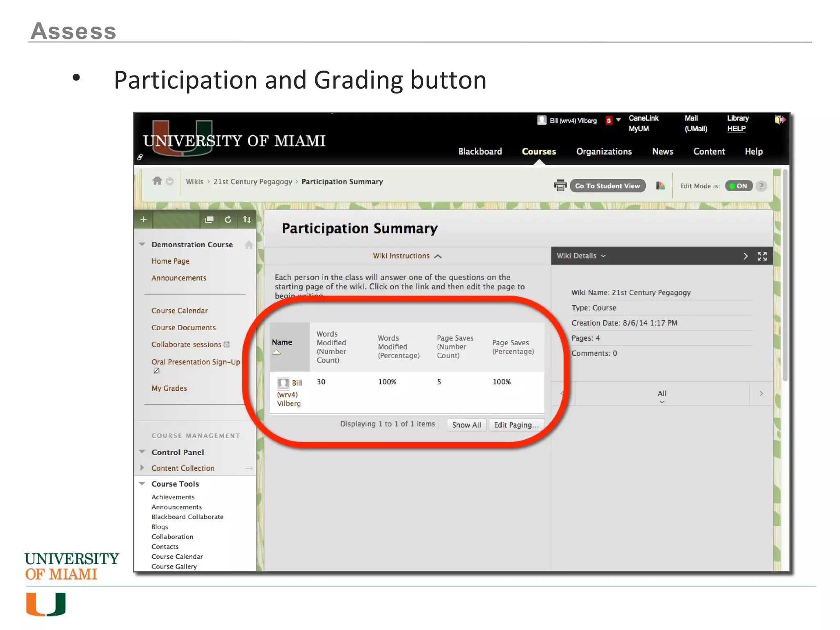
Task: Open the Library HELP link
Action: 737,123
